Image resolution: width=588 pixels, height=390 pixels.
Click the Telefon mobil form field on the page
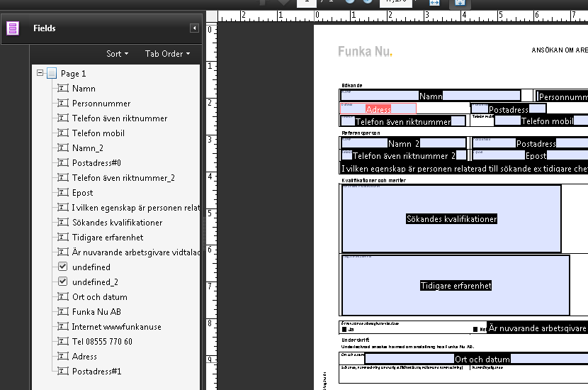pyautogui.click(x=541, y=121)
